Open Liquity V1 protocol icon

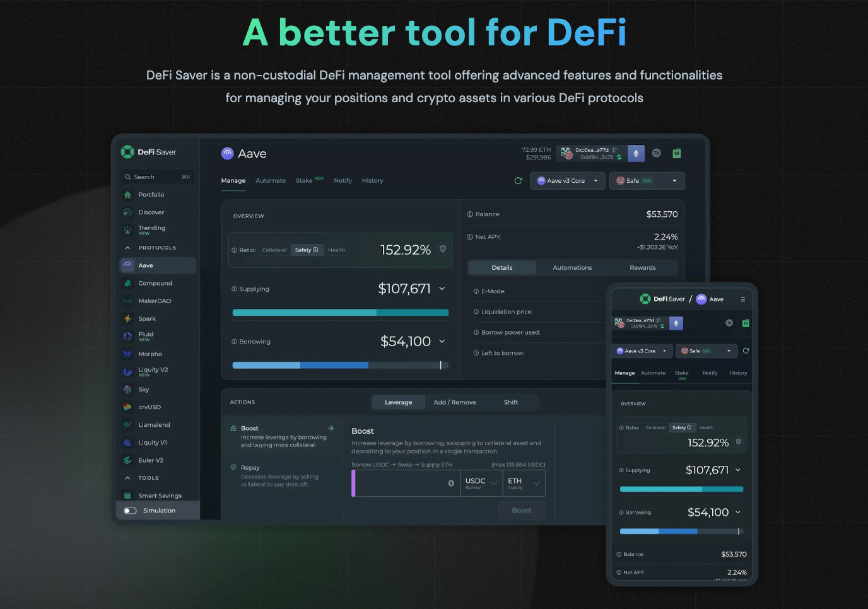click(128, 442)
